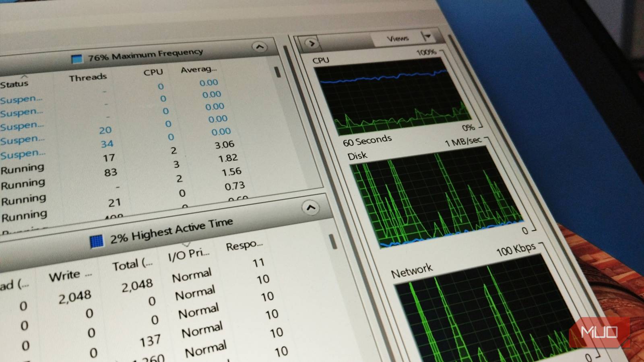Sort by Response time column header
Screen dimensions: 644x362
point(244,245)
